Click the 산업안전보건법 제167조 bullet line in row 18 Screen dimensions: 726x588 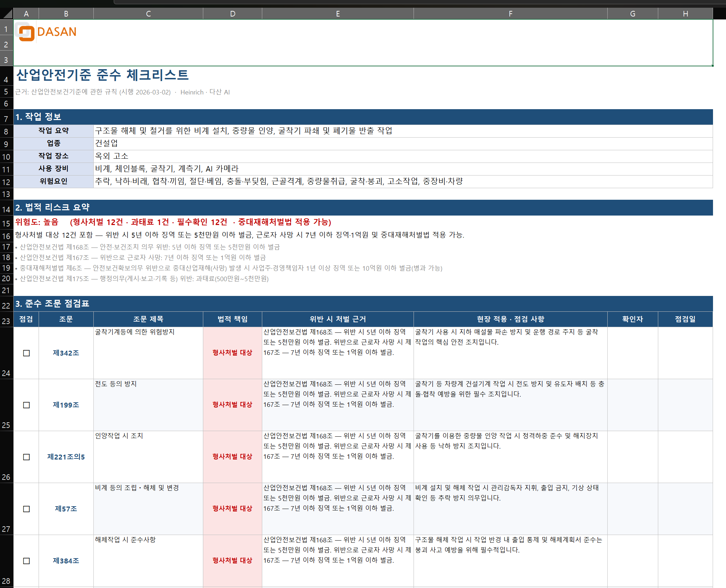[x=140, y=258]
